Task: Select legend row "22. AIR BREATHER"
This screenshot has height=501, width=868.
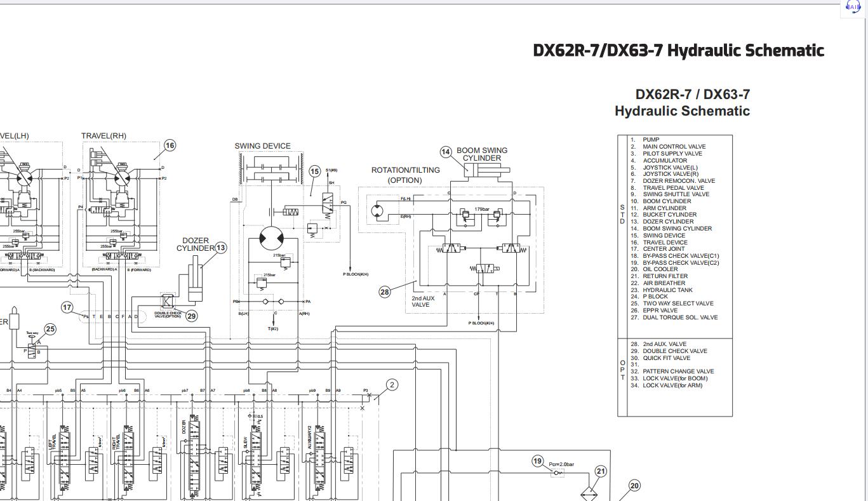Action: pos(657,283)
